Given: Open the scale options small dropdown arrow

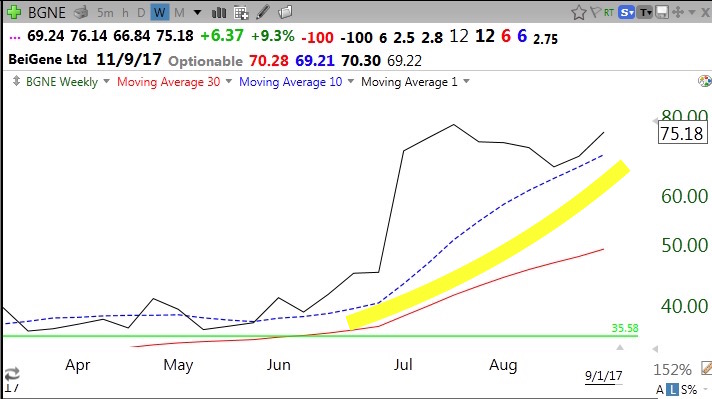Looking at the screenshot, I should pos(705,389).
